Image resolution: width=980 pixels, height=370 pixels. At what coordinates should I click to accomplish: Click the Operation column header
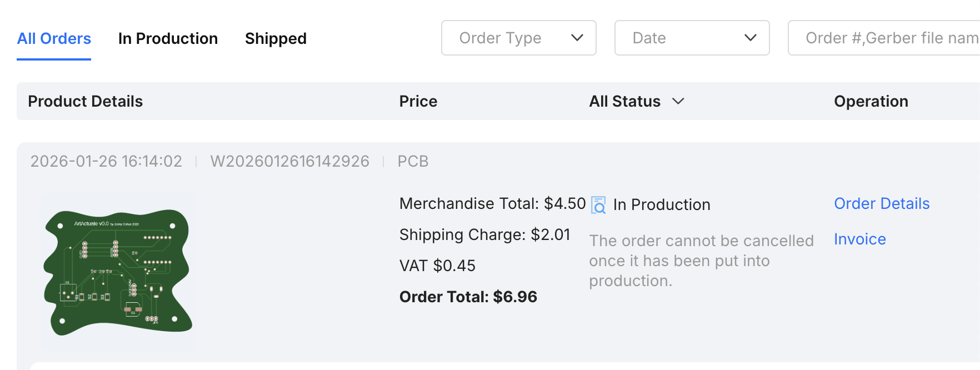(x=871, y=101)
